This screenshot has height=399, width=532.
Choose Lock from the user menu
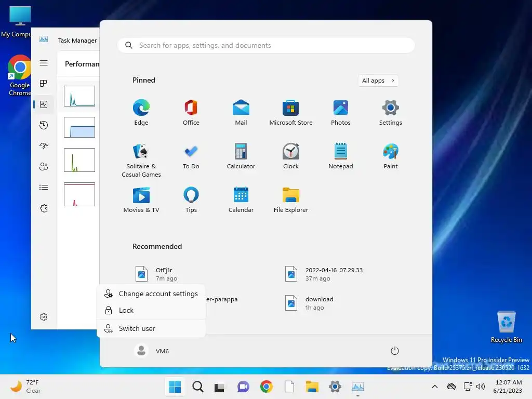[151, 311]
